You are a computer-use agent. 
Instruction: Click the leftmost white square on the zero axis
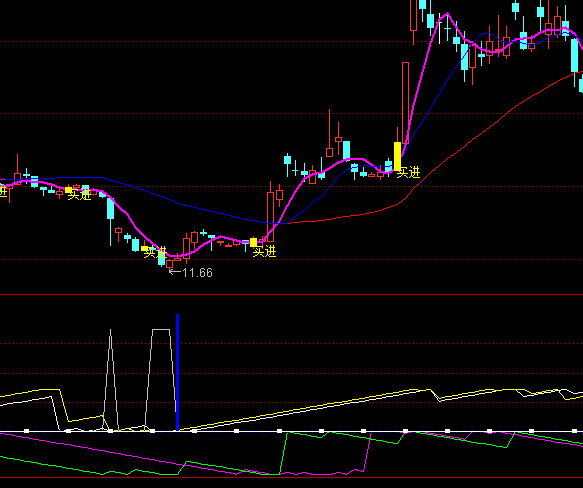(x=26, y=431)
